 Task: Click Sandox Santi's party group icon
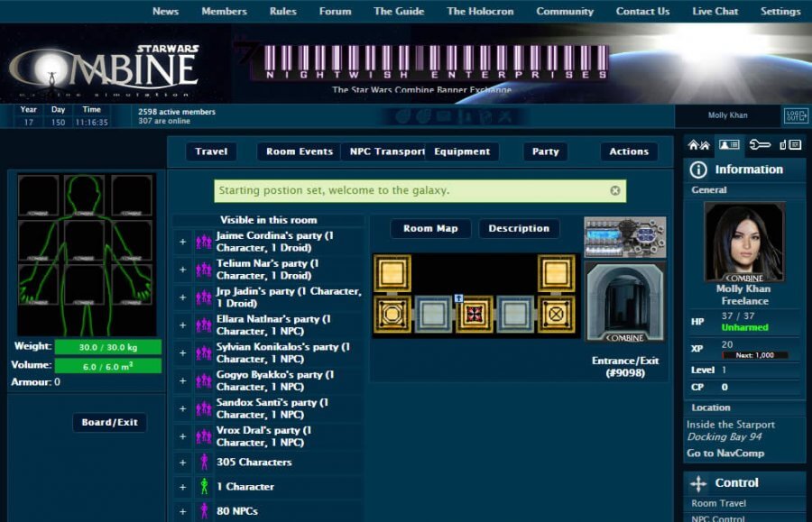coord(204,409)
